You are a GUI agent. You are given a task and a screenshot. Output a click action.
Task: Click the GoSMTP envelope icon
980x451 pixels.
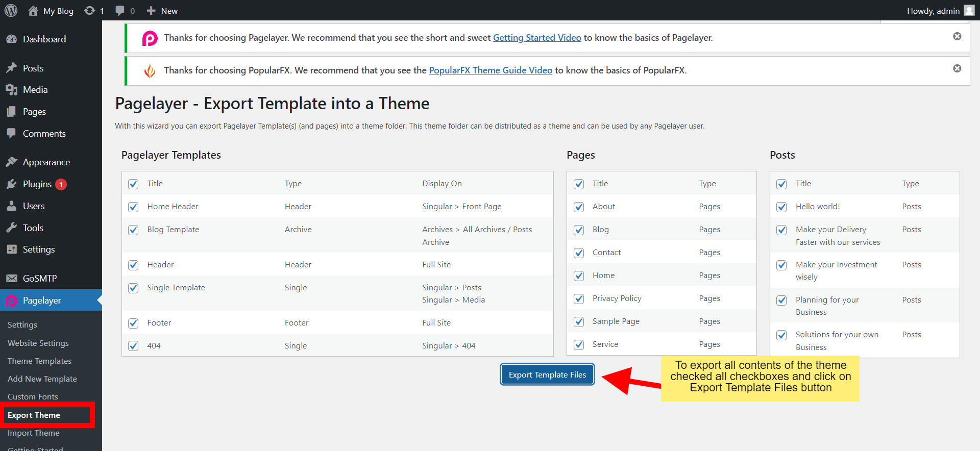click(x=11, y=278)
